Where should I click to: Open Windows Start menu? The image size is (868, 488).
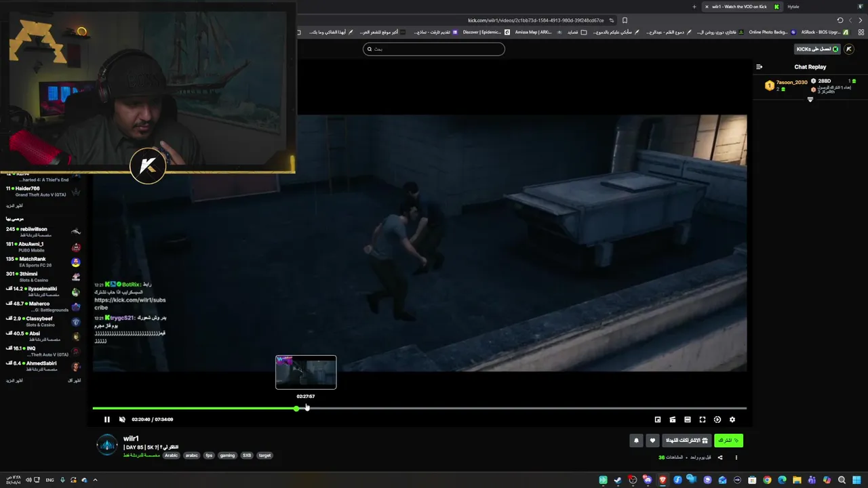pos(856,480)
